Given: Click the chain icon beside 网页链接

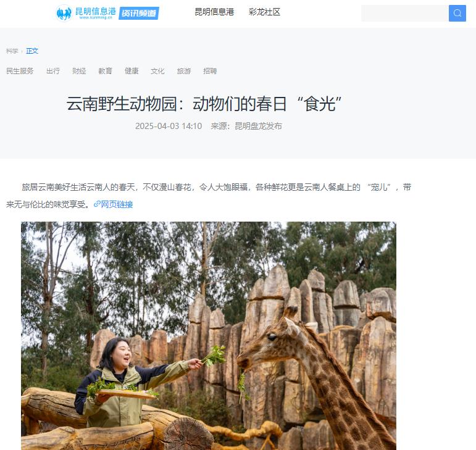Looking at the screenshot, I should click(97, 204).
